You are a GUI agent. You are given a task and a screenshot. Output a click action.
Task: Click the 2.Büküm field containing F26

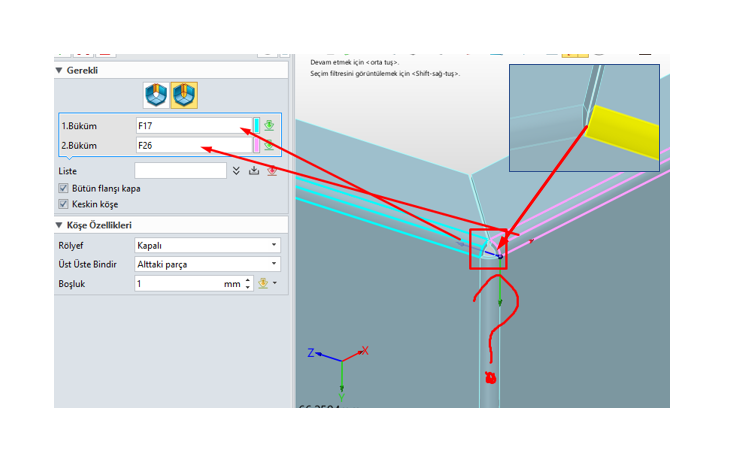pos(194,145)
